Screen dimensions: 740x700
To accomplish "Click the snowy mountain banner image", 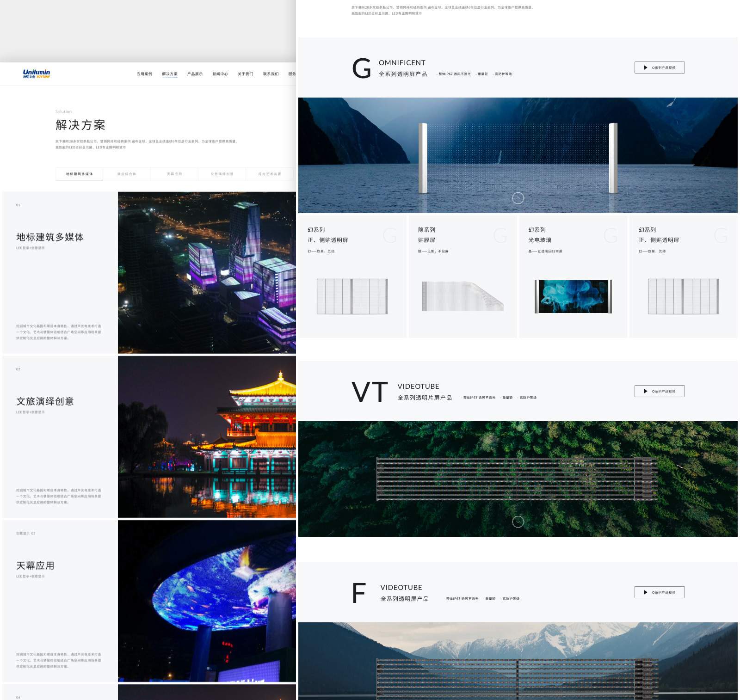I will [x=518, y=661].
